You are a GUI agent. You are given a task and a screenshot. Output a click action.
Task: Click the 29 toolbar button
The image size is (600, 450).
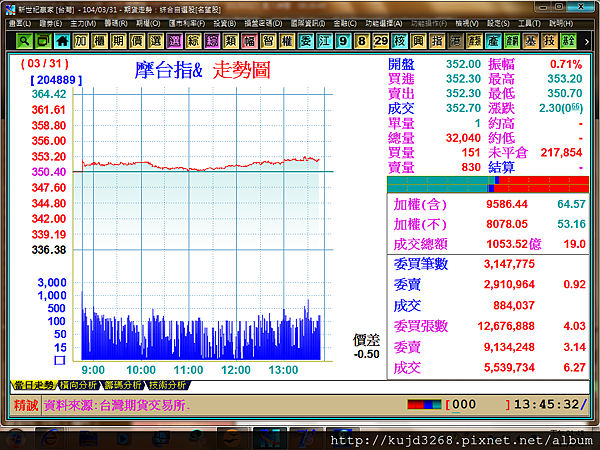pyautogui.click(x=380, y=41)
